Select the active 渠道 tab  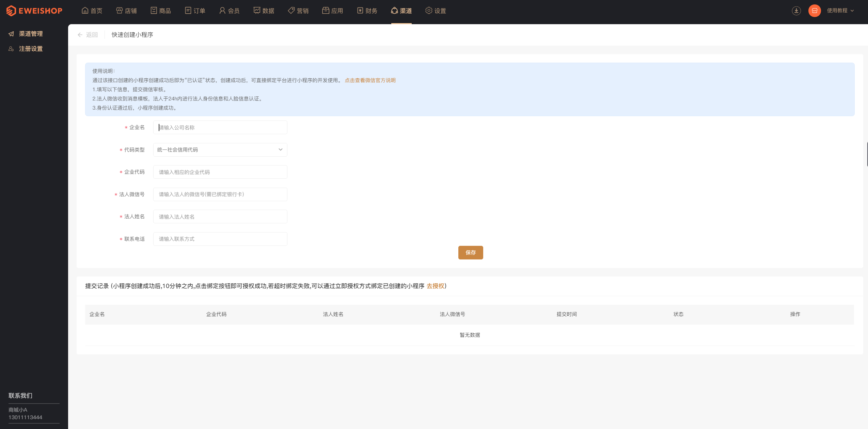(x=401, y=11)
